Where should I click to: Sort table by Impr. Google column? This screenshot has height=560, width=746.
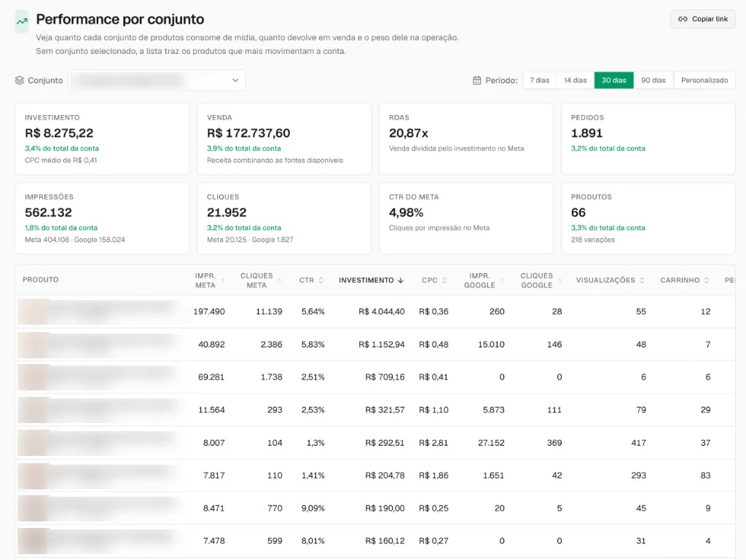pyautogui.click(x=483, y=280)
